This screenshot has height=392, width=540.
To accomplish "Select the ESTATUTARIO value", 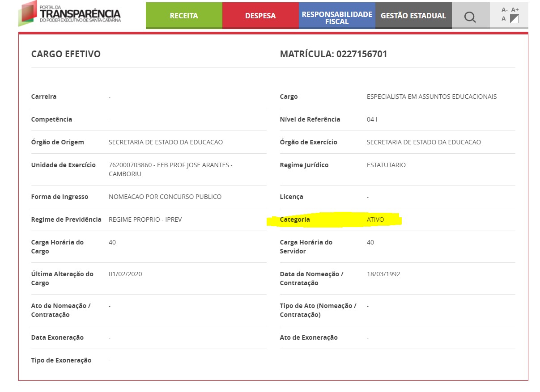I will click(386, 165).
